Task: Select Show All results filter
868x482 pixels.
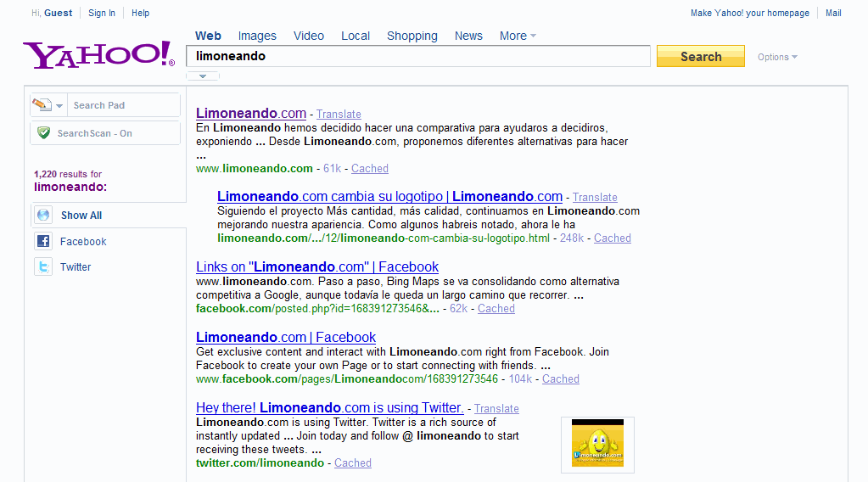Action: pos(81,216)
